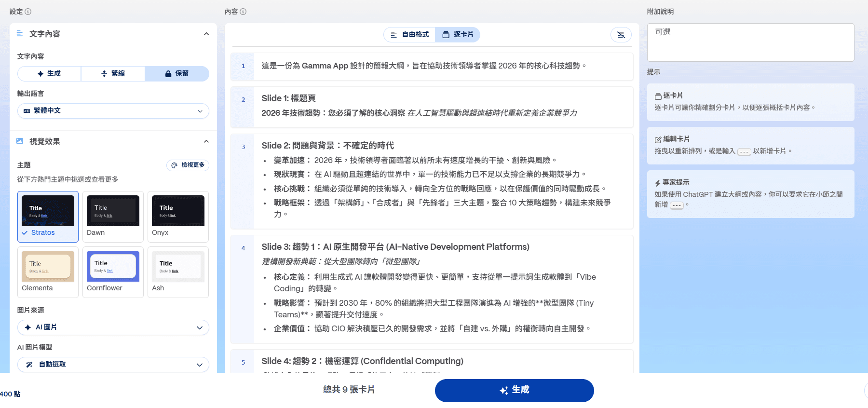Select the 保留 text content mode

pyautogui.click(x=177, y=74)
